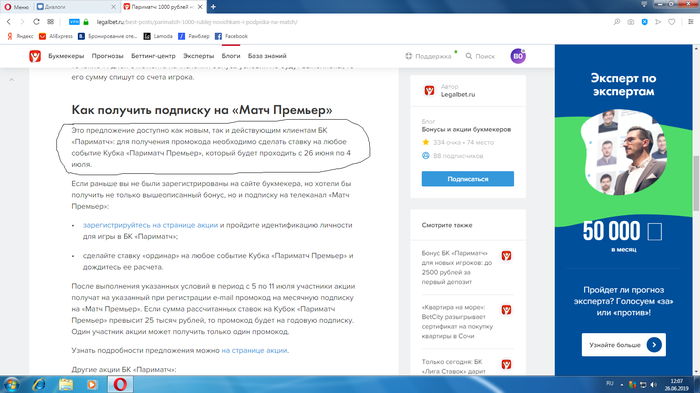View site security lock info
Image resolution: width=700 pixels, height=393 pixels.
tap(86, 21)
